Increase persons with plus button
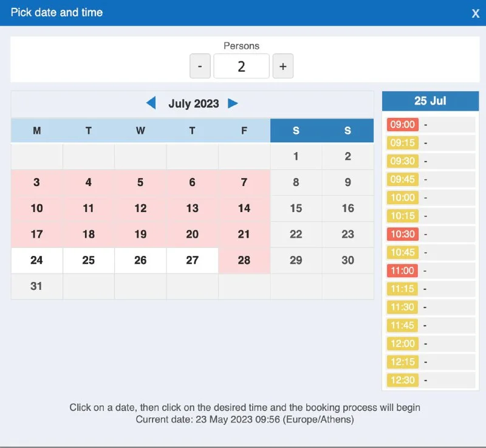Viewport: 486px width, 448px height. [x=283, y=66]
